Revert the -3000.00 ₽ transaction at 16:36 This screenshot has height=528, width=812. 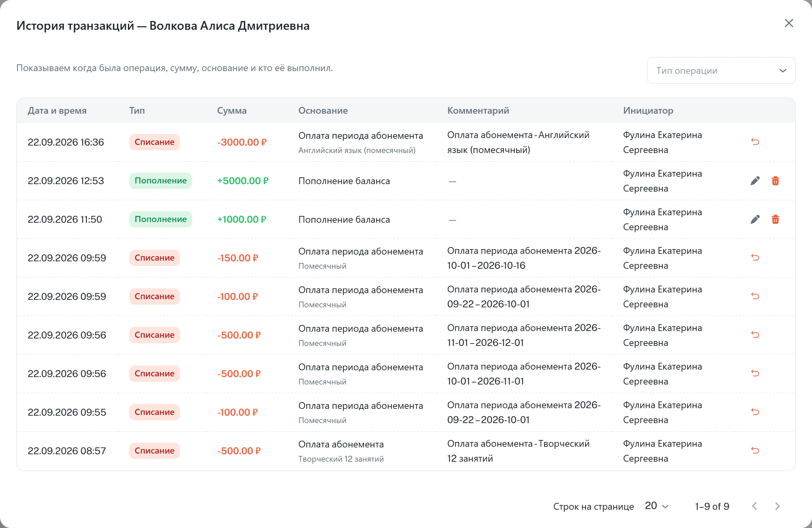[755, 141]
